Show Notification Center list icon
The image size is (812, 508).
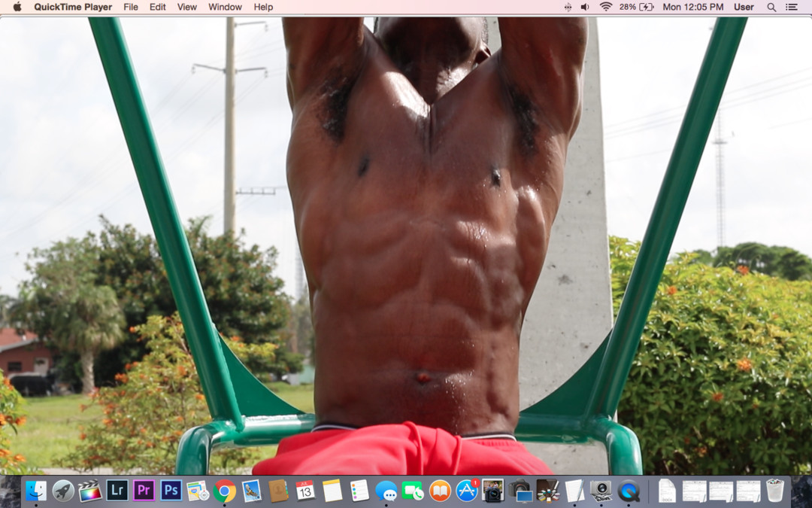pos(792,7)
